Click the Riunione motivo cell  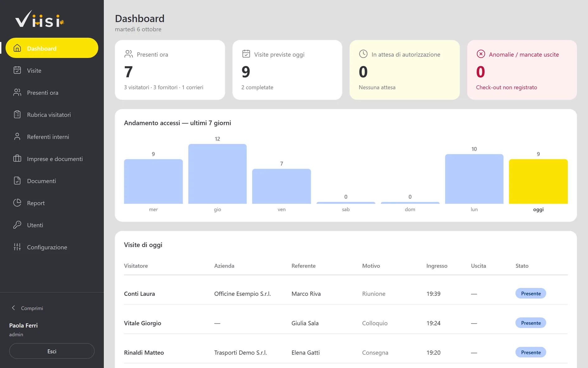tap(374, 294)
